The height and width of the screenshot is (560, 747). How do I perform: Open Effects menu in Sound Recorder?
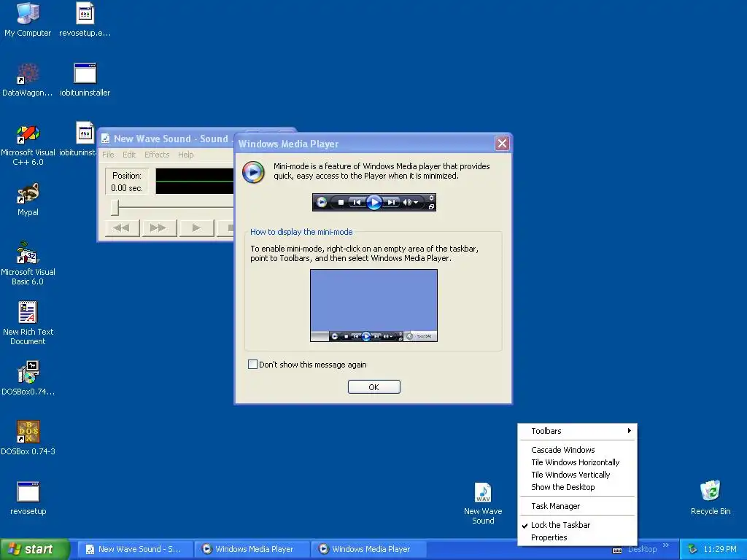[x=157, y=155]
